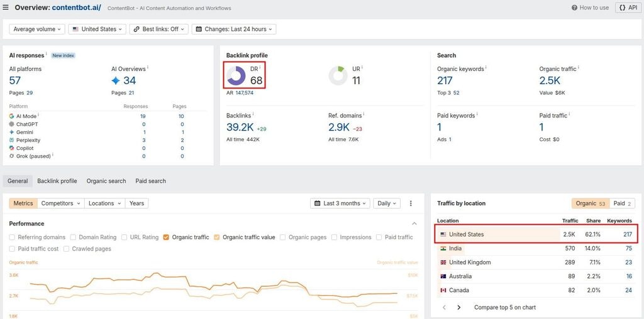Expand the Locations dropdown
Viewport: 644px width, 319px height.
tap(105, 203)
